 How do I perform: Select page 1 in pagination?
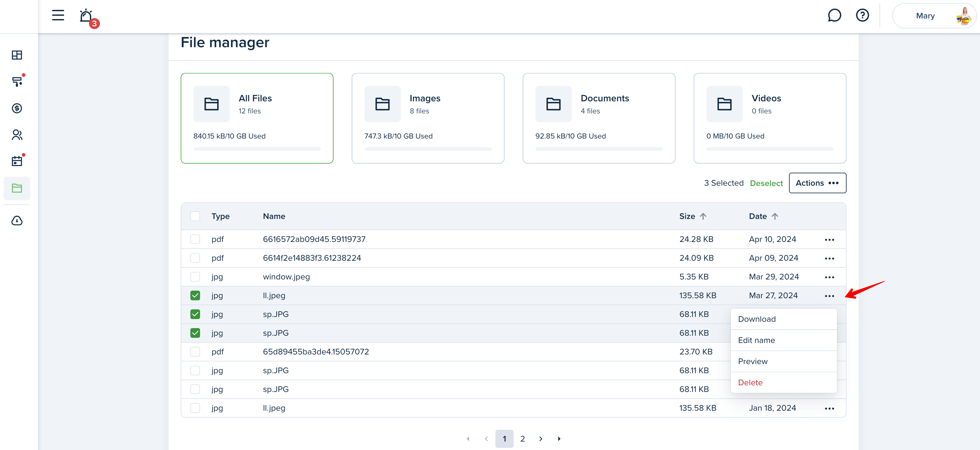pyautogui.click(x=504, y=439)
